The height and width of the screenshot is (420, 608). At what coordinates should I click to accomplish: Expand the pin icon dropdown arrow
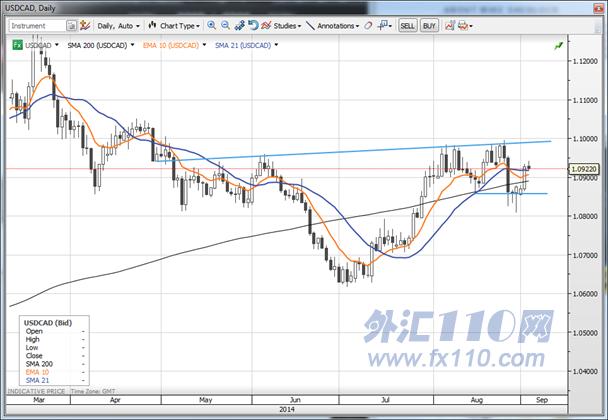pyautogui.click(x=390, y=26)
